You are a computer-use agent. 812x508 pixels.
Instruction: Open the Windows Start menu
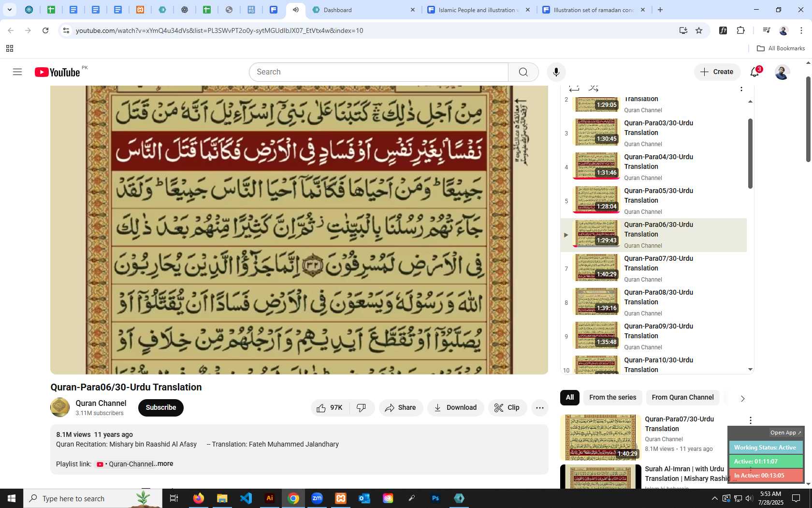(12, 498)
